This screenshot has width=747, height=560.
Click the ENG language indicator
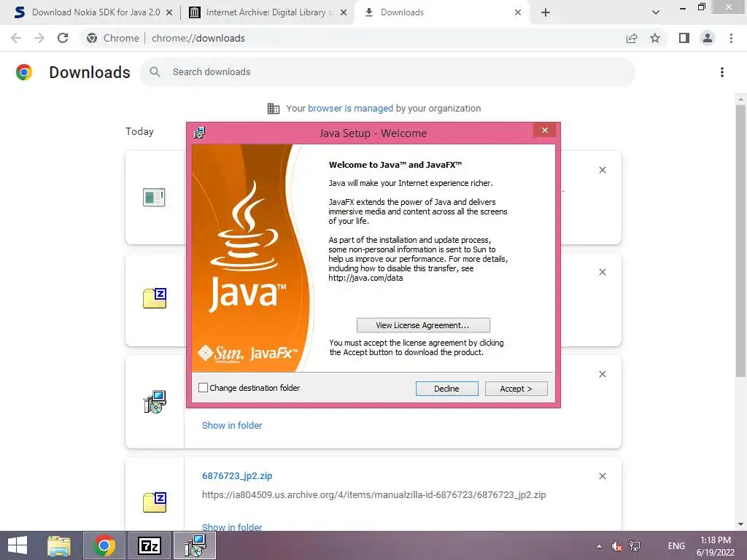pyautogui.click(x=676, y=546)
